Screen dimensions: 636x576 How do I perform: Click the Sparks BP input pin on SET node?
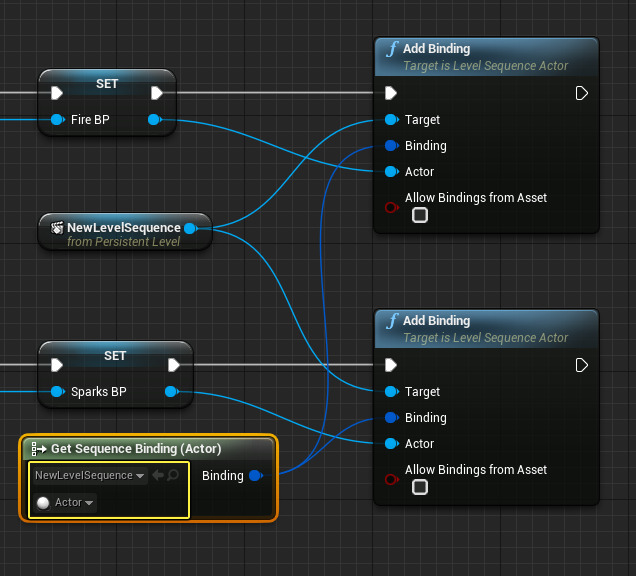point(56,392)
